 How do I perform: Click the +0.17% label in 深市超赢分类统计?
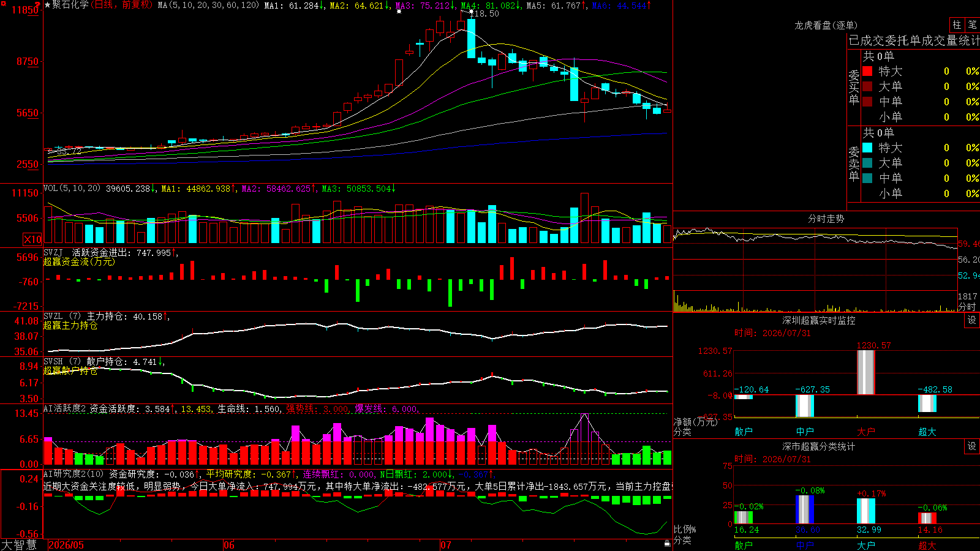tap(871, 493)
